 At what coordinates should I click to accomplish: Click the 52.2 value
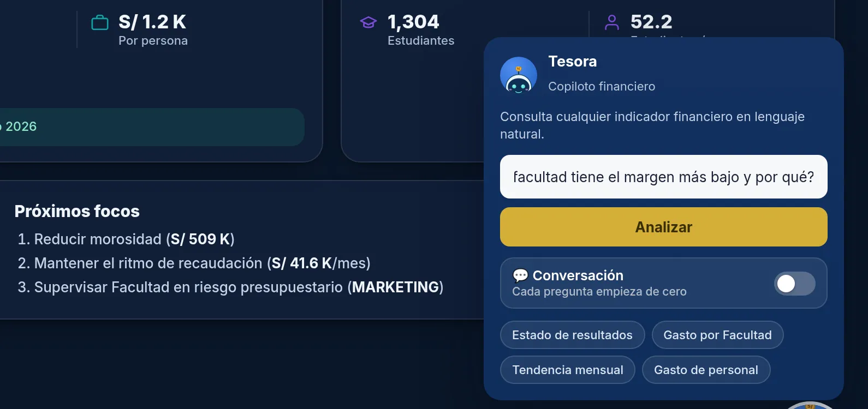pyautogui.click(x=651, y=22)
